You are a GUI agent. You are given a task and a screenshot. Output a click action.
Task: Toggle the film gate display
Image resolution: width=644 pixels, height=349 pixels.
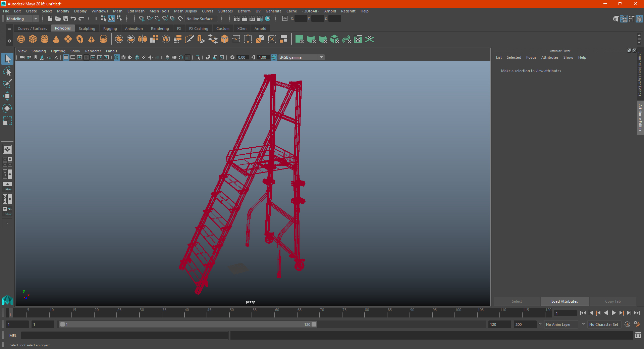73,57
